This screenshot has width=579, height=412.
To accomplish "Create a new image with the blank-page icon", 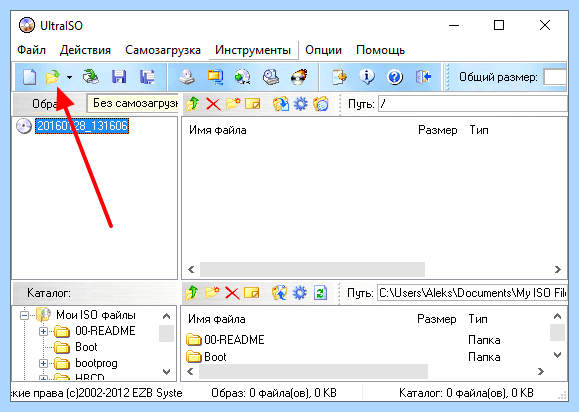I will [29, 77].
